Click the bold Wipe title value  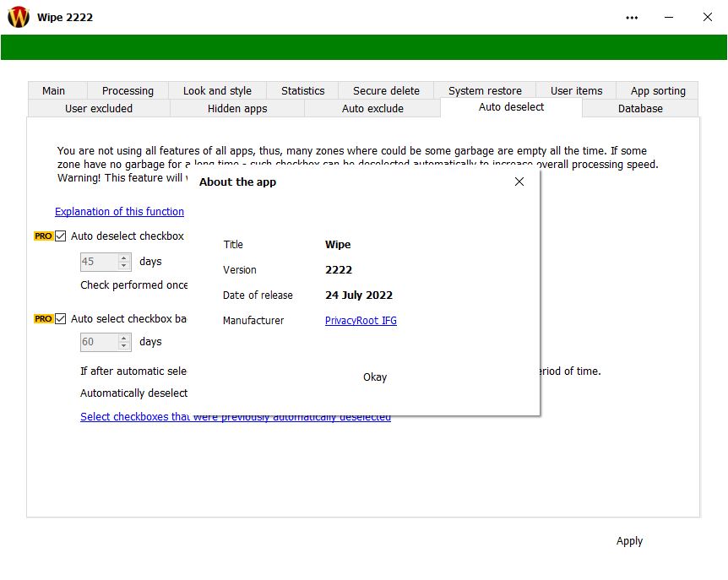(x=338, y=245)
